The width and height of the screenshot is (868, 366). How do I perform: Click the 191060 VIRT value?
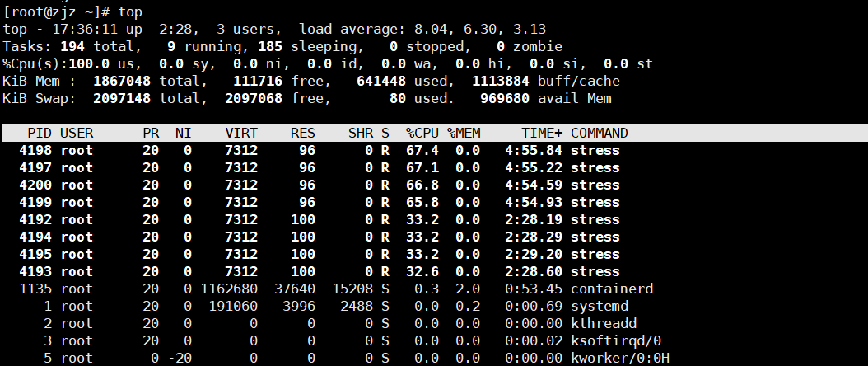point(233,306)
